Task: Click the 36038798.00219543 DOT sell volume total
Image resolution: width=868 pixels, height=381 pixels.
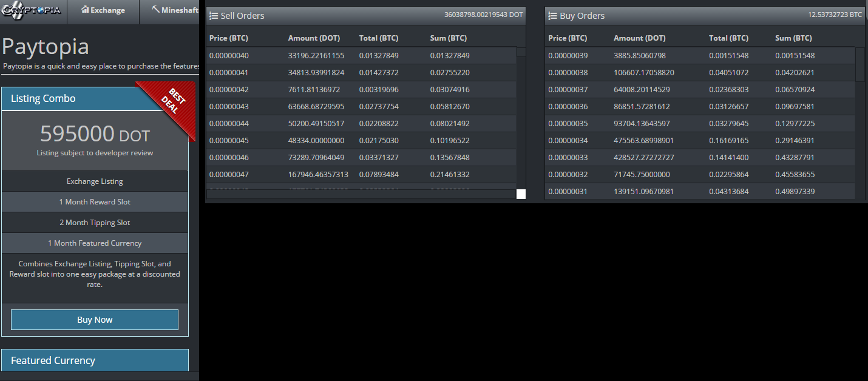Action: click(x=484, y=14)
